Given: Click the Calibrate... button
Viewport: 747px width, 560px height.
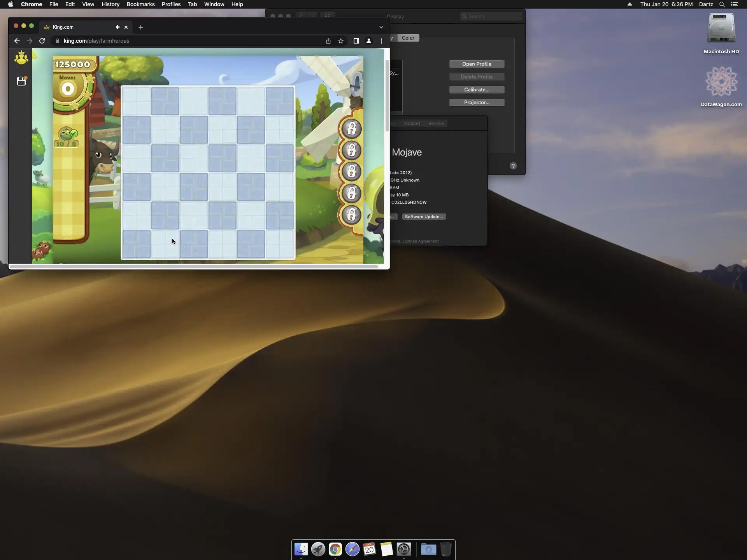Looking at the screenshot, I should click(x=477, y=89).
